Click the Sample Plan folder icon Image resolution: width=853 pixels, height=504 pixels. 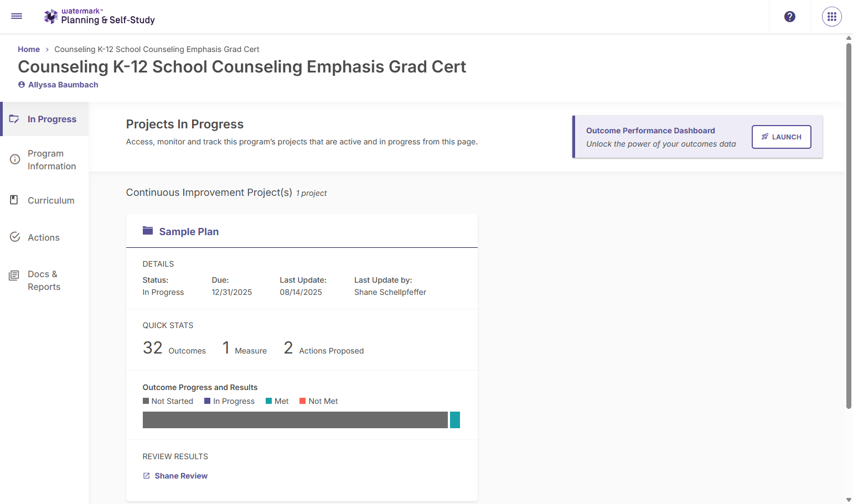point(148,231)
